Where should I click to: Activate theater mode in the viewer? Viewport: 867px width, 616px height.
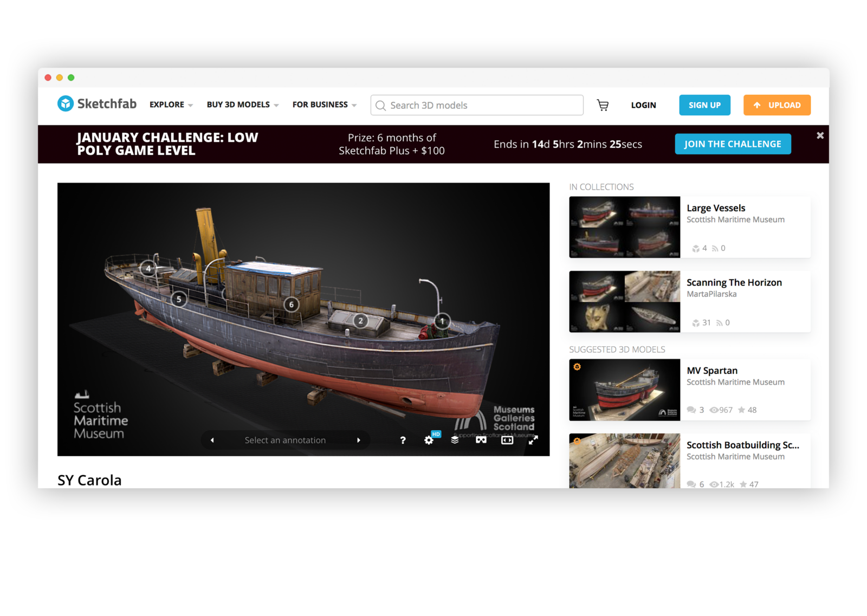coord(507,440)
